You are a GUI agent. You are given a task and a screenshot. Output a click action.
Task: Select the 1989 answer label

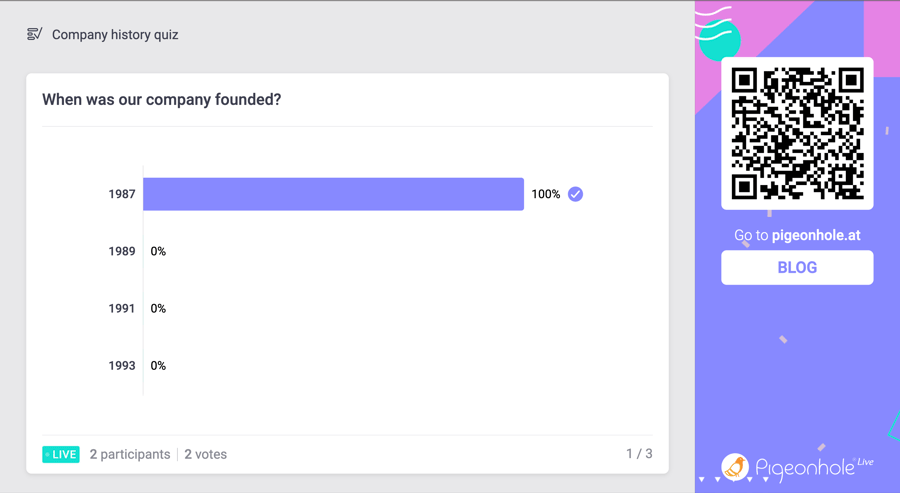click(x=122, y=251)
